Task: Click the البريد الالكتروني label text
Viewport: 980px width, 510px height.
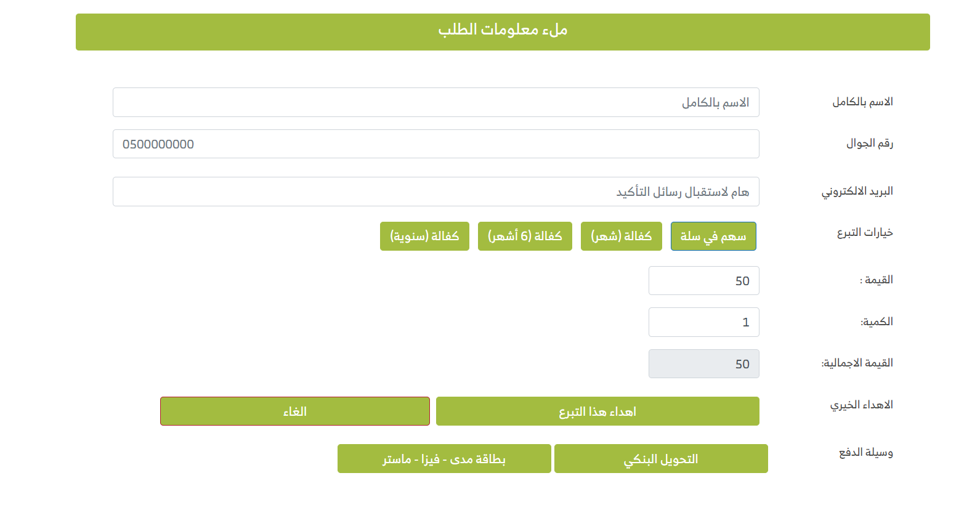Action: click(x=857, y=192)
